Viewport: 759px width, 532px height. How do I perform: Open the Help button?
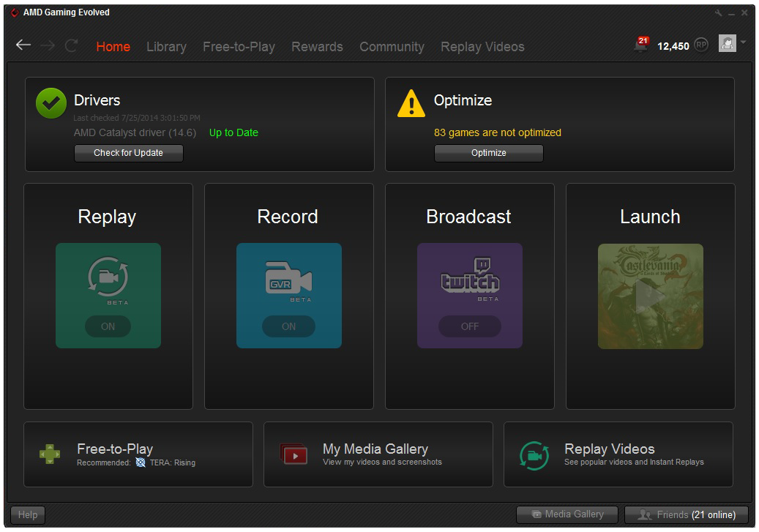[x=28, y=514]
